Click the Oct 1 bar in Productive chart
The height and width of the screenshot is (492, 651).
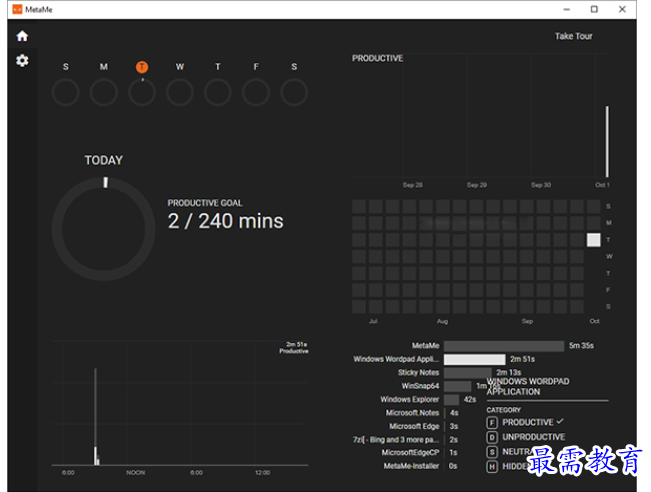(606, 140)
